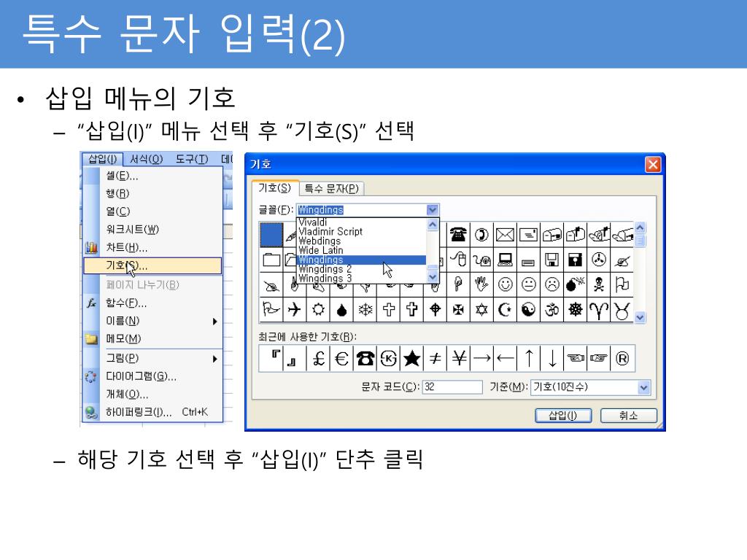Image resolution: width=747 pixels, height=560 pixels.
Task: Select 워크시트(W) menu entry
Action: point(152,230)
